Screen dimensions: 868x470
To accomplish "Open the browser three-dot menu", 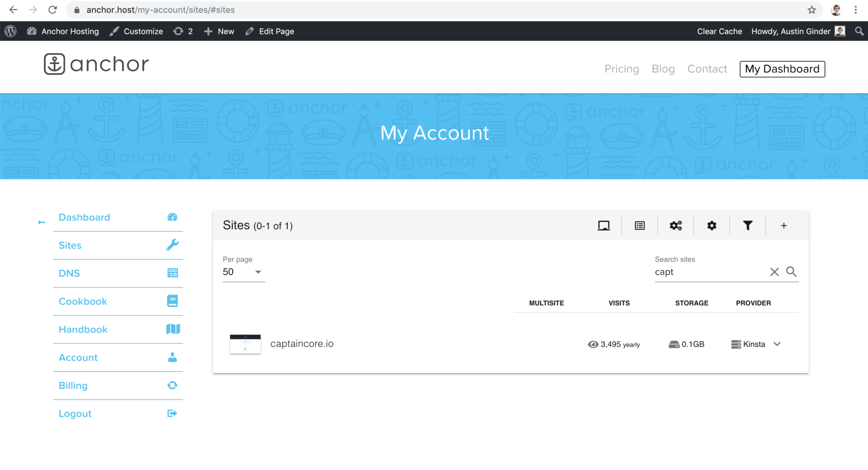I will (856, 10).
